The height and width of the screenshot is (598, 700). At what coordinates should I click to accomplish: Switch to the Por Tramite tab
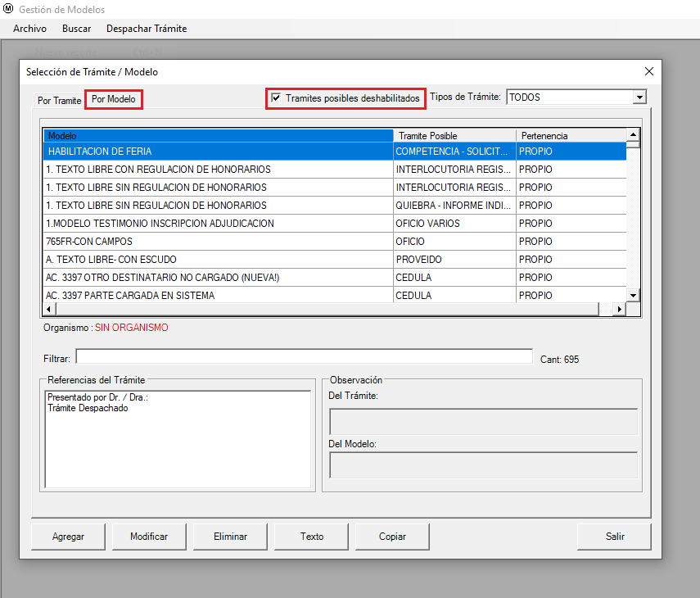(x=60, y=101)
